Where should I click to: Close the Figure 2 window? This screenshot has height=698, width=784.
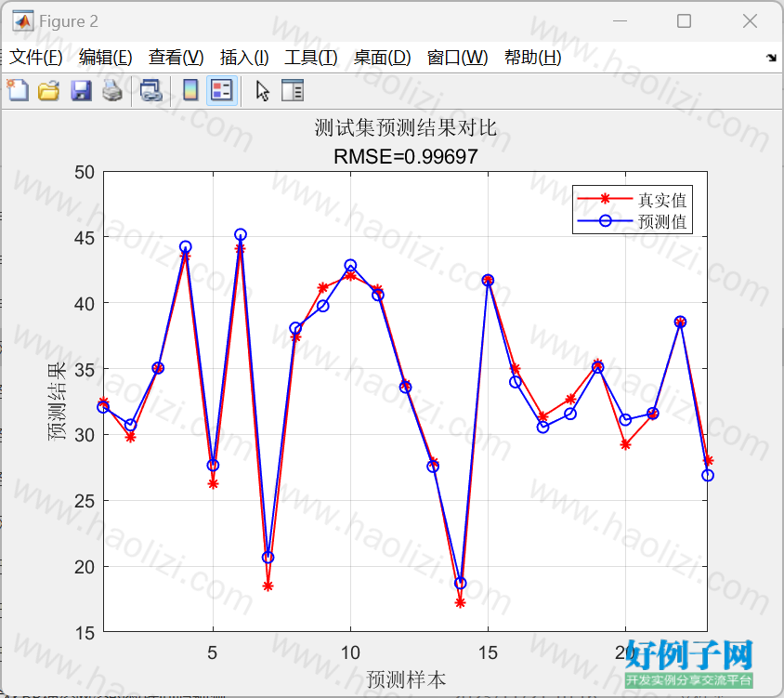tap(750, 21)
